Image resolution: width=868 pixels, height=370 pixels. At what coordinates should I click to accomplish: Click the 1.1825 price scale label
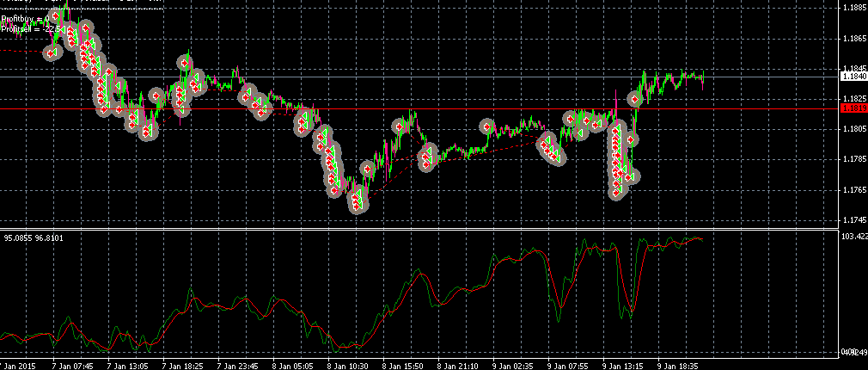tap(853, 99)
